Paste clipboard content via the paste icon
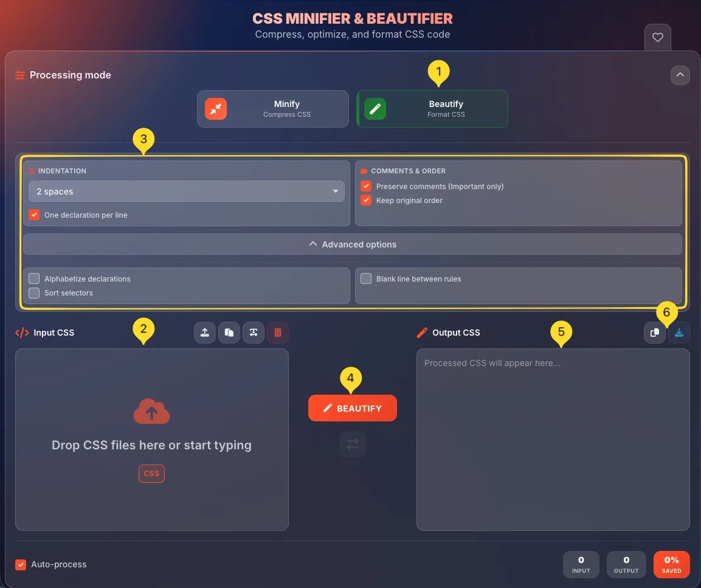Viewport: 701px width, 588px height. tap(229, 333)
